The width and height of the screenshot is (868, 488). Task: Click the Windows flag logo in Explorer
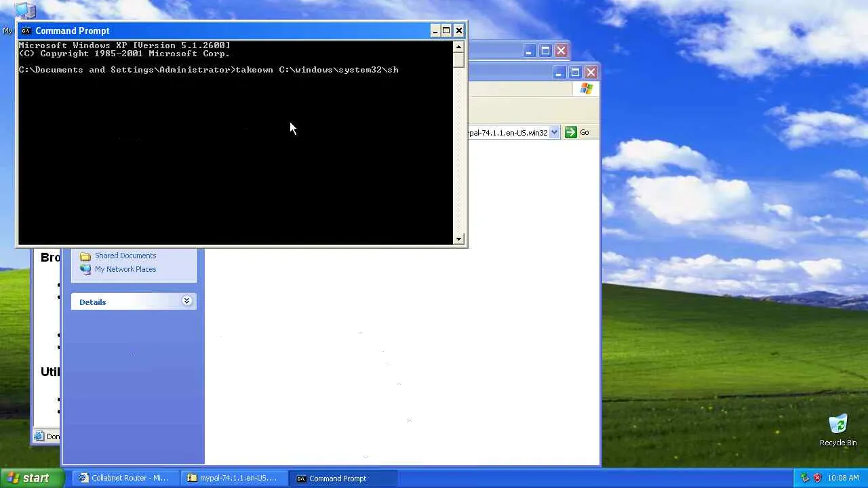point(587,89)
